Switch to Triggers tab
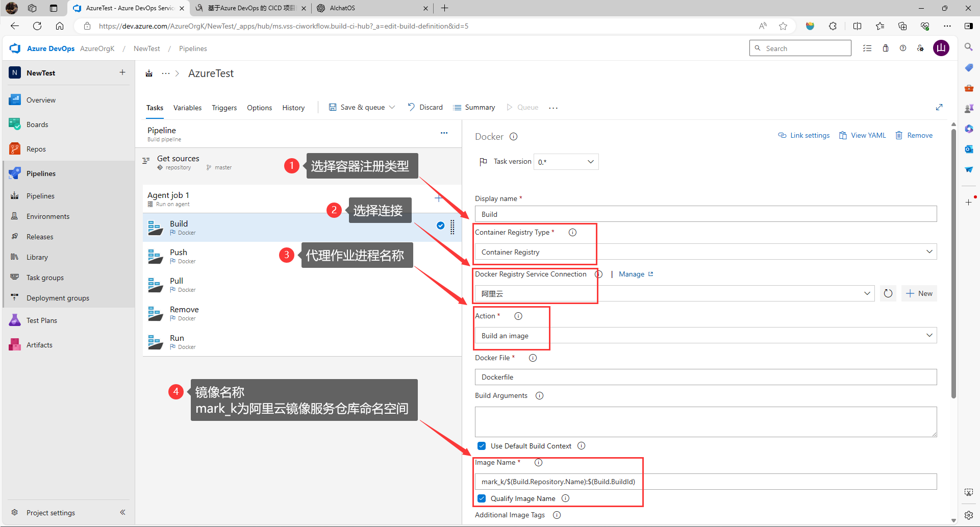Viewport: 980px width, 527px height. coord(224,108)
